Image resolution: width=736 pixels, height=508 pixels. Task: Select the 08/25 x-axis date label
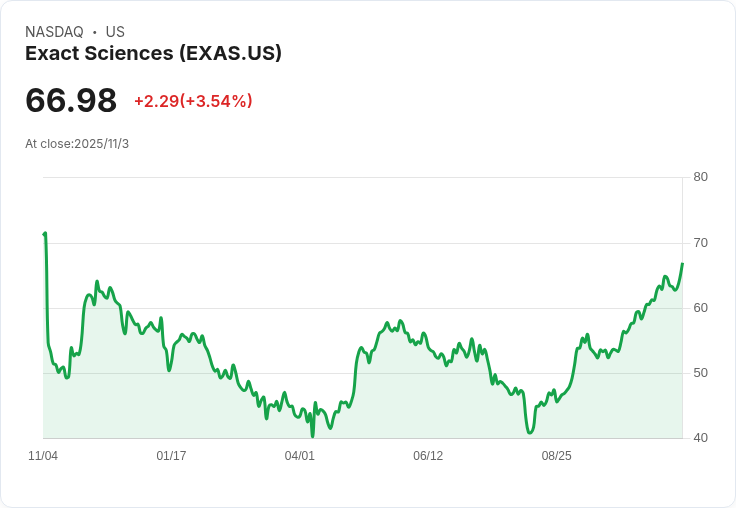(556, 456)
